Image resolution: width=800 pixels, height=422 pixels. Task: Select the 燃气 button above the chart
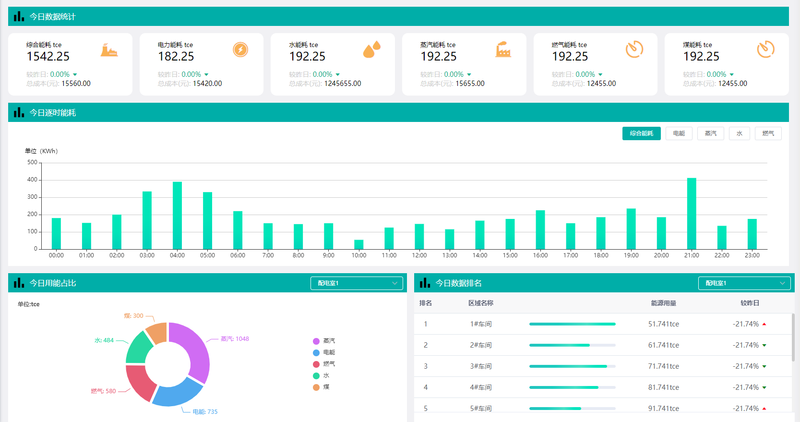[768, 133]
